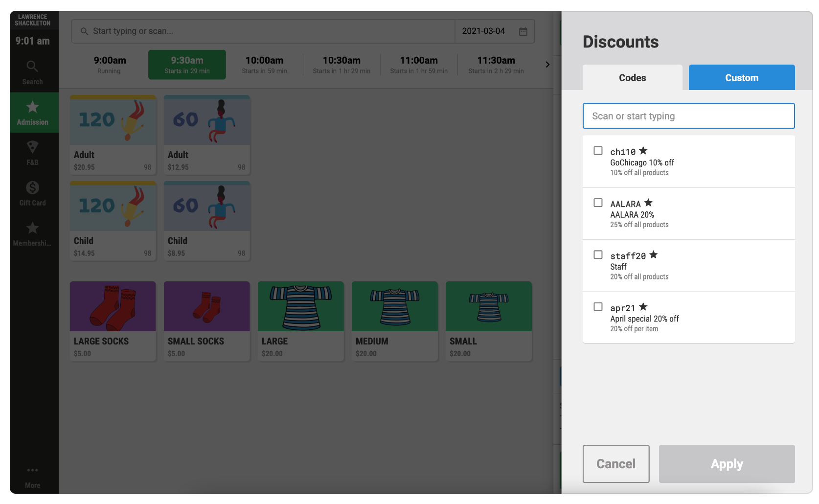The image size is (819, 504).
Task: Open the search magnifier in the scan bar
Action: click(84, 31)
